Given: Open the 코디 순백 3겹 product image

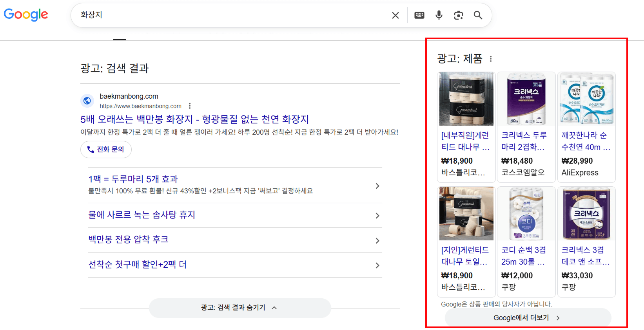Looking at the screenshot, I should pos(526,214).
